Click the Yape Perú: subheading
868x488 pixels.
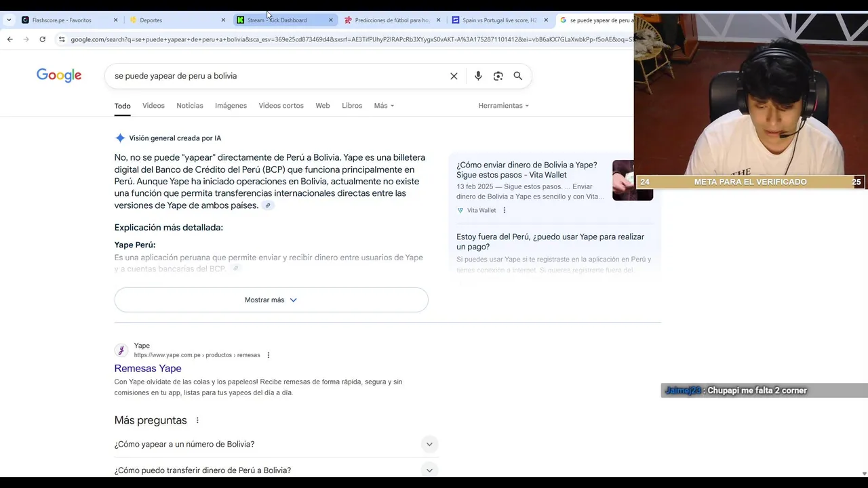135,245
